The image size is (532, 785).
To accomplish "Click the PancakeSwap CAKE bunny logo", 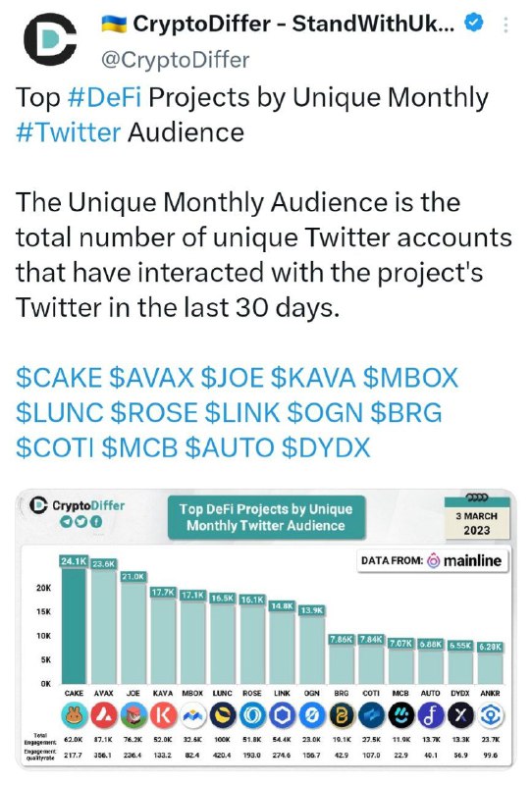I will coord(75,716).
